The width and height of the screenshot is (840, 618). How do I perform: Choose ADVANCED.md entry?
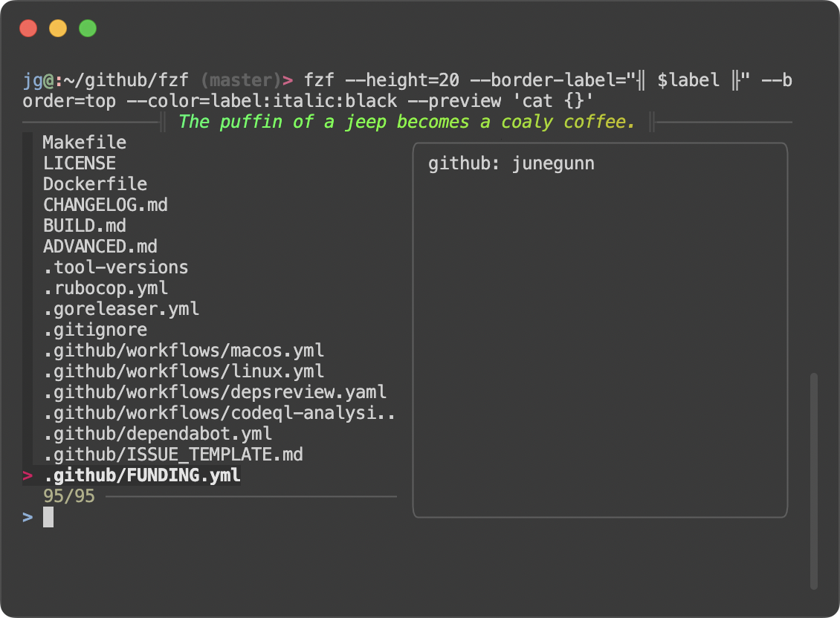pos(100,246)
